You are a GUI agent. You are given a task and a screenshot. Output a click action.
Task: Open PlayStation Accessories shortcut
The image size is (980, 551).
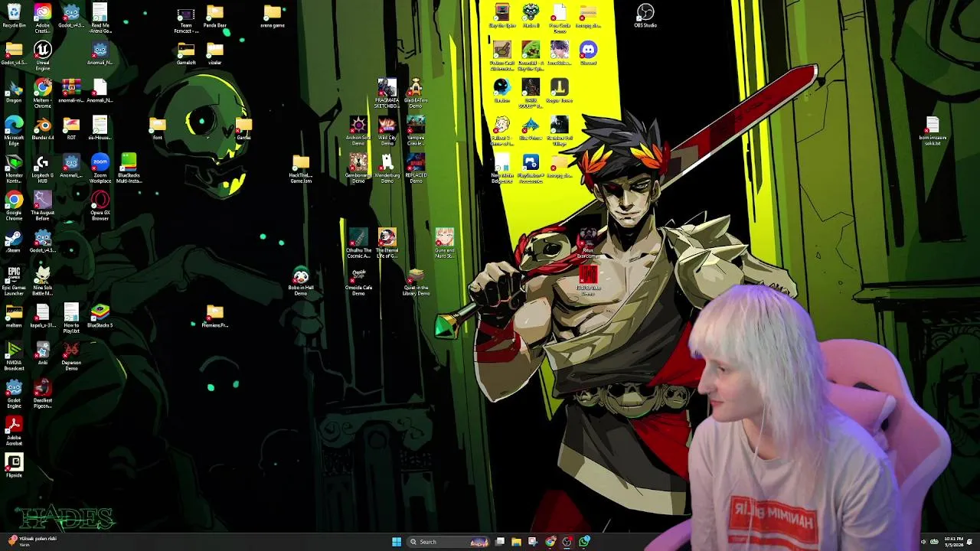coord(531,168)
